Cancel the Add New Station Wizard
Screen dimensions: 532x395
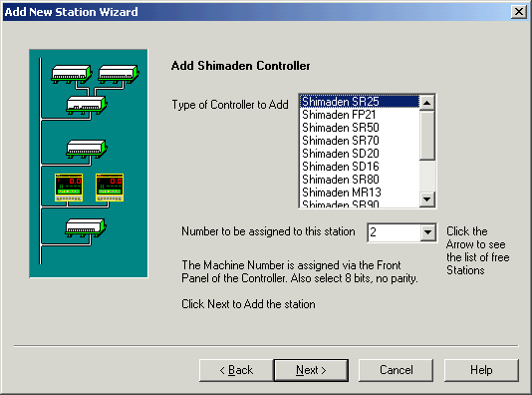[396, 370]
